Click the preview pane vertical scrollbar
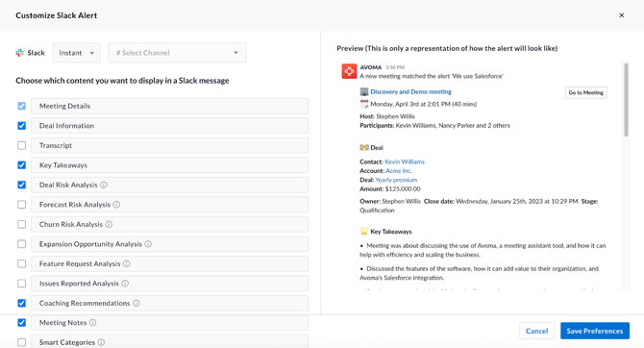 point(626,99)
